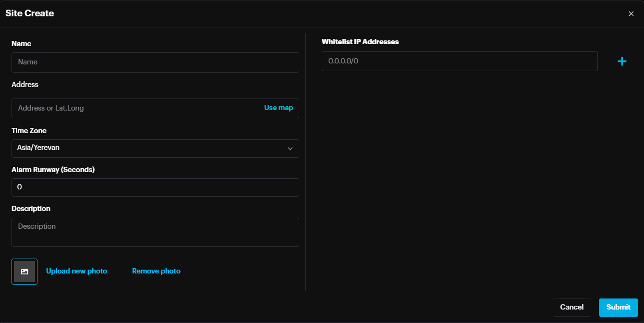The width and height of the screenshot is (644, 323).
Task: Click the Whitelist IP Addresses label
Action: coord(360,42)
